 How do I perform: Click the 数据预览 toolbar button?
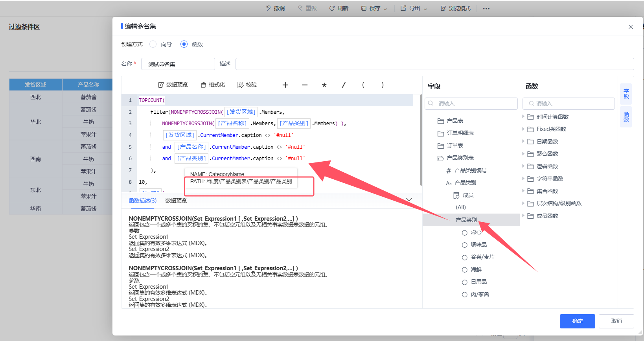tap(173, 85)
